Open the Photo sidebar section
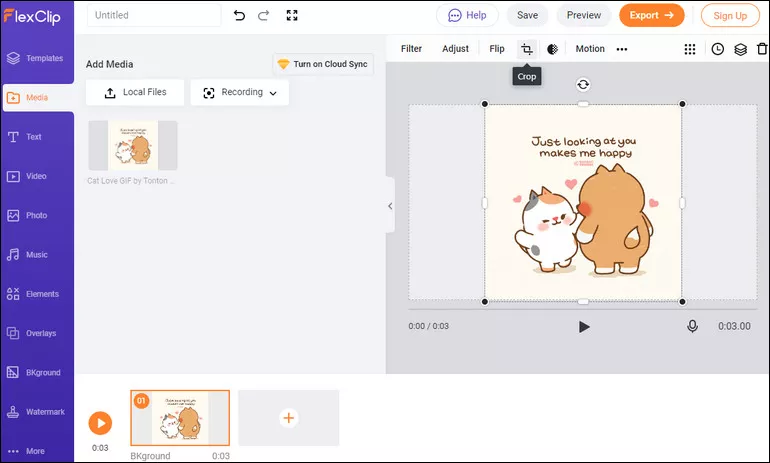The height and width of the screenshot is (463, 770). click(x=28, y=216)
